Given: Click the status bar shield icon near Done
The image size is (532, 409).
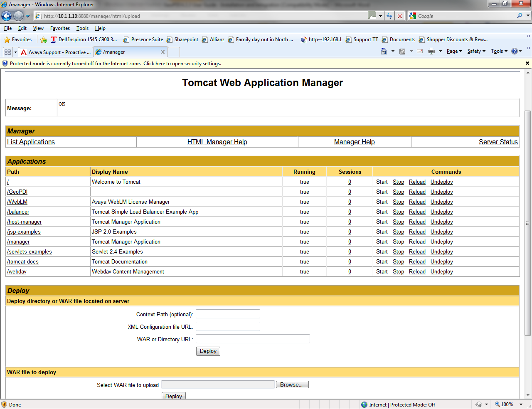Looking at the screenshot, I should point(4,404).
